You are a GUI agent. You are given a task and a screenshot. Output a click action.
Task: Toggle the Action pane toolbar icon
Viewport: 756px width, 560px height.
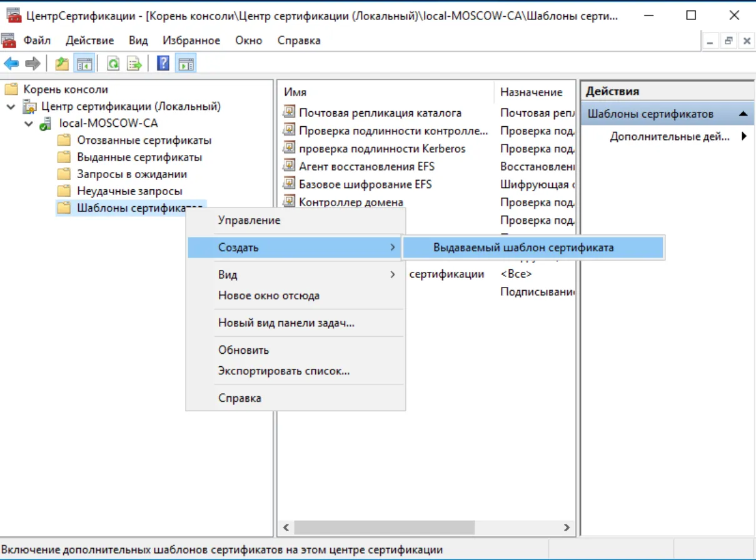click(x=185, y=63)
